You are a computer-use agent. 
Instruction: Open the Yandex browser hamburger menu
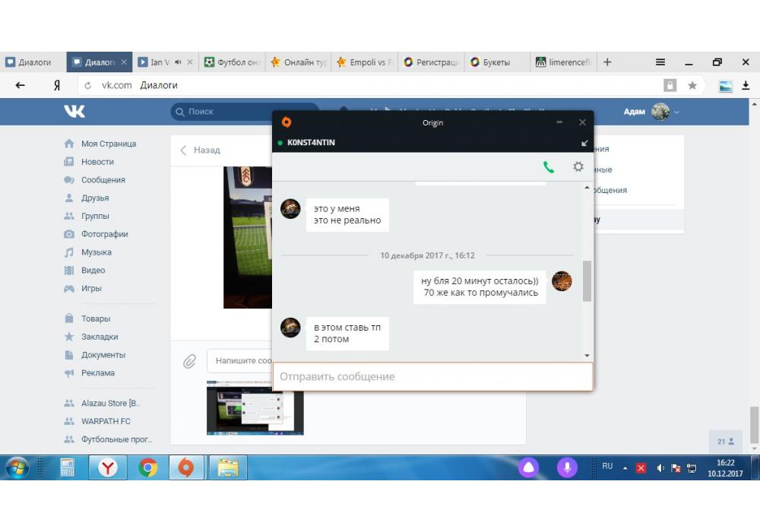point(660,62)
